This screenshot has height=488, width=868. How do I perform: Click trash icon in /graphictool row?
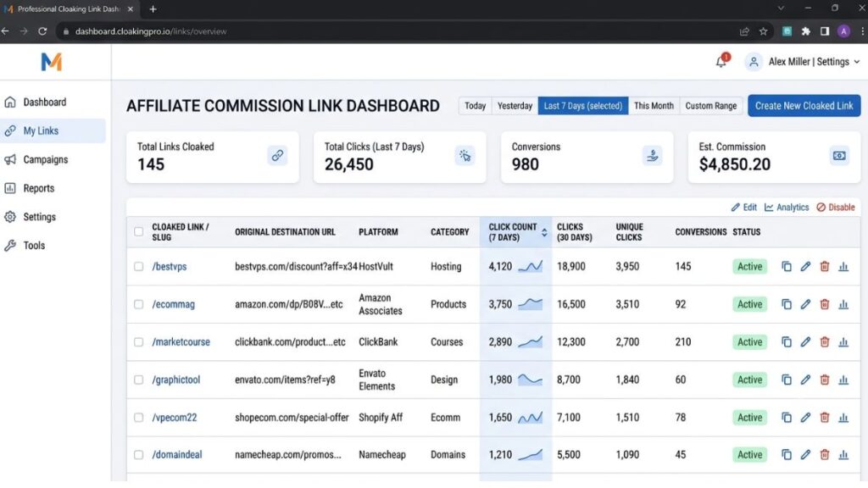click(824, 380)
